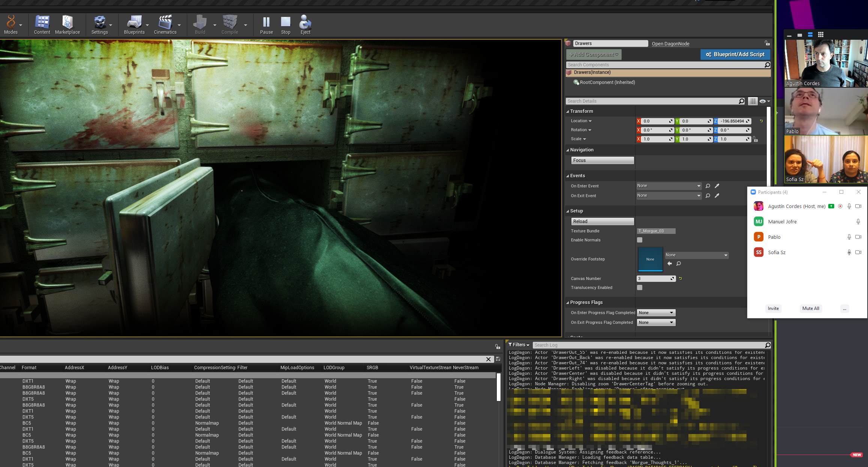Click the Override Footstep thumbnail
868x467 pixels.
tap(650, 259)
